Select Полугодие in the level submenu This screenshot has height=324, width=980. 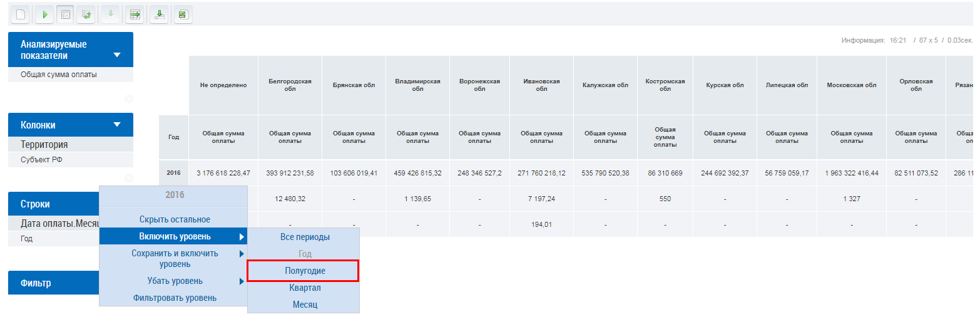(304, 271)
